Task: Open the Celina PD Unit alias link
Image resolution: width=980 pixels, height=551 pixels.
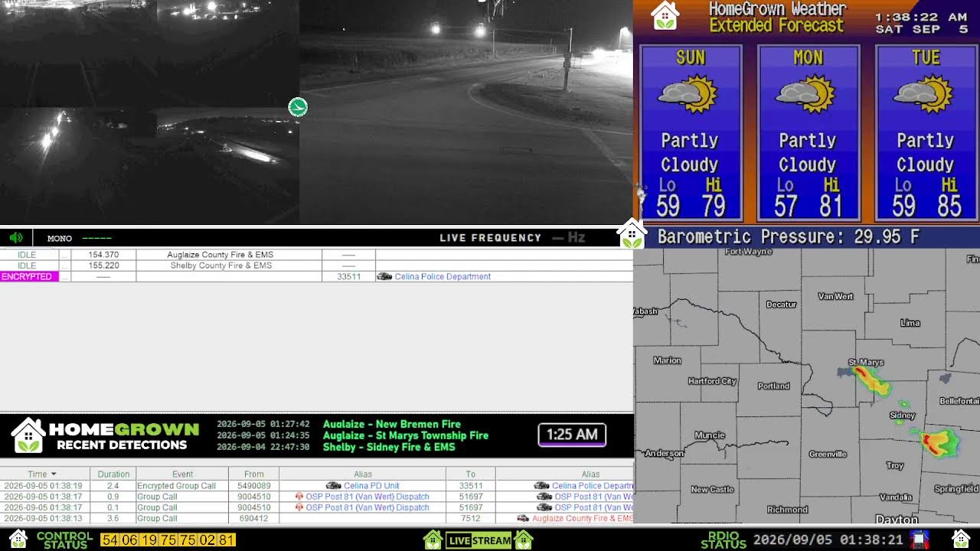Action: click(x=371, y=486)
